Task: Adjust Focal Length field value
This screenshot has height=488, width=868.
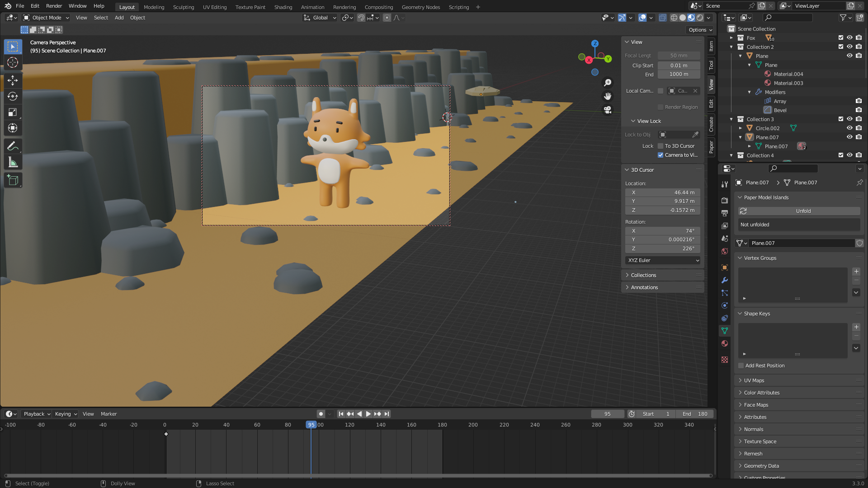Action: [x=679, y=56]
